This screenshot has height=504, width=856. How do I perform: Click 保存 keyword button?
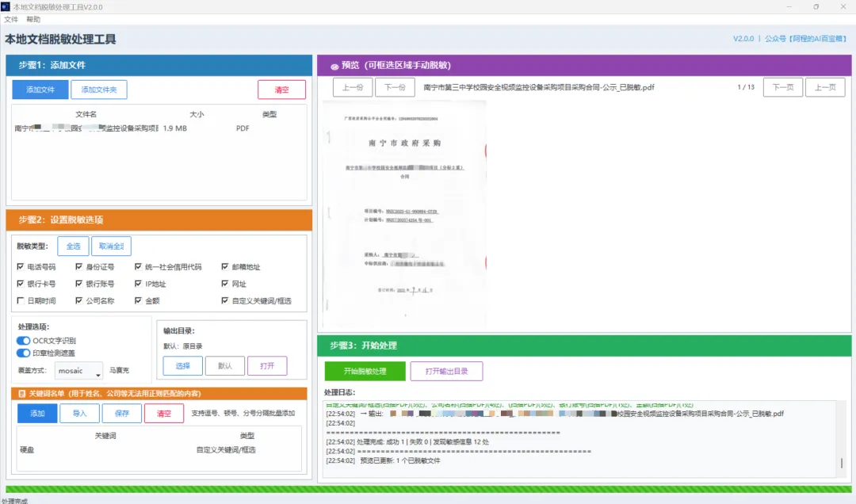tap(122, 414)
